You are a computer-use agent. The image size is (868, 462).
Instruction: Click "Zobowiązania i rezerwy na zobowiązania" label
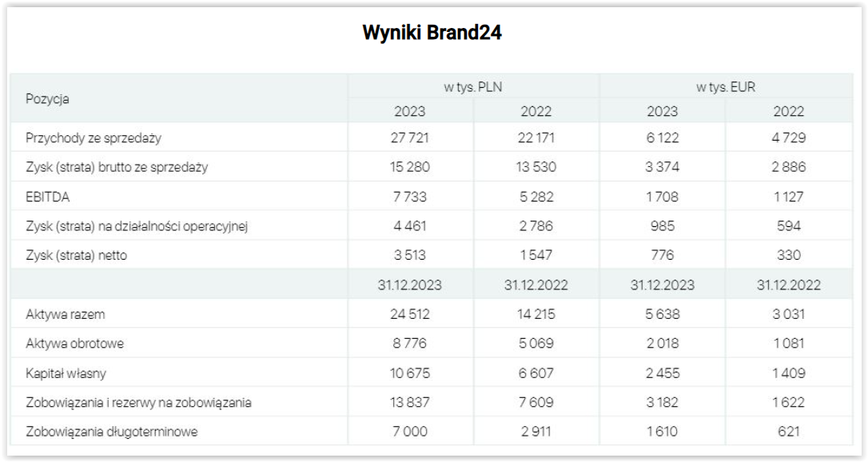point(138,402)
